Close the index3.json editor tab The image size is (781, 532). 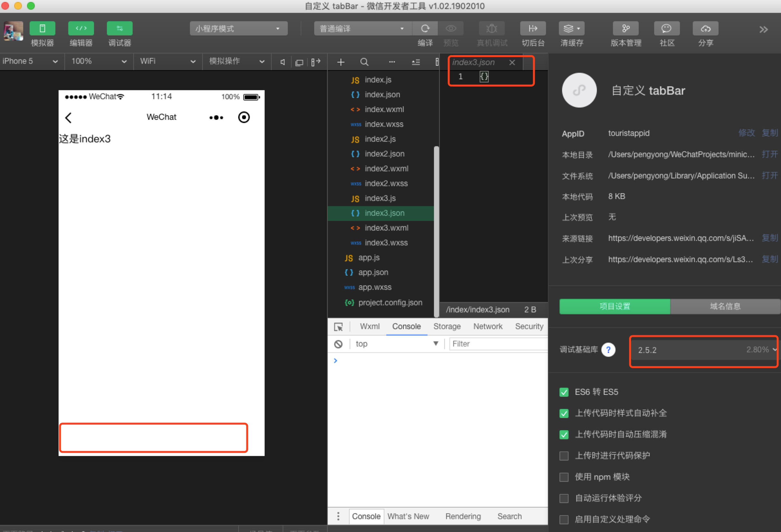512,62
